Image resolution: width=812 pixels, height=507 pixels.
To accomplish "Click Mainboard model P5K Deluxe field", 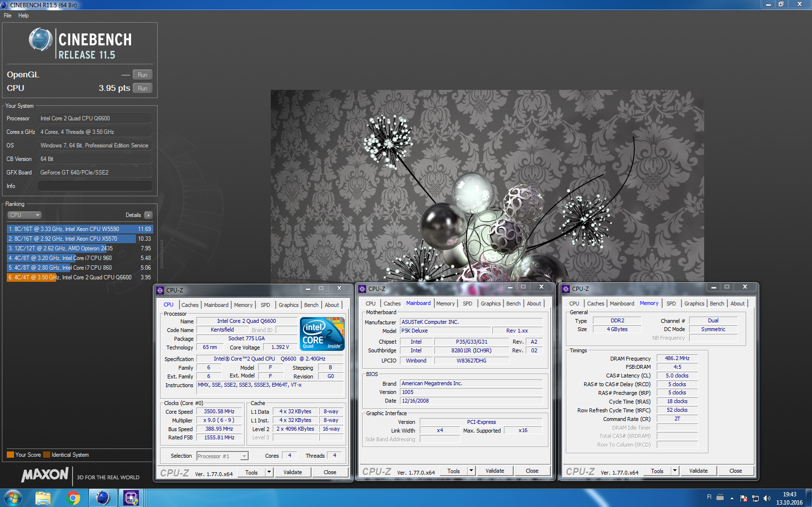I will pos(445,331).
